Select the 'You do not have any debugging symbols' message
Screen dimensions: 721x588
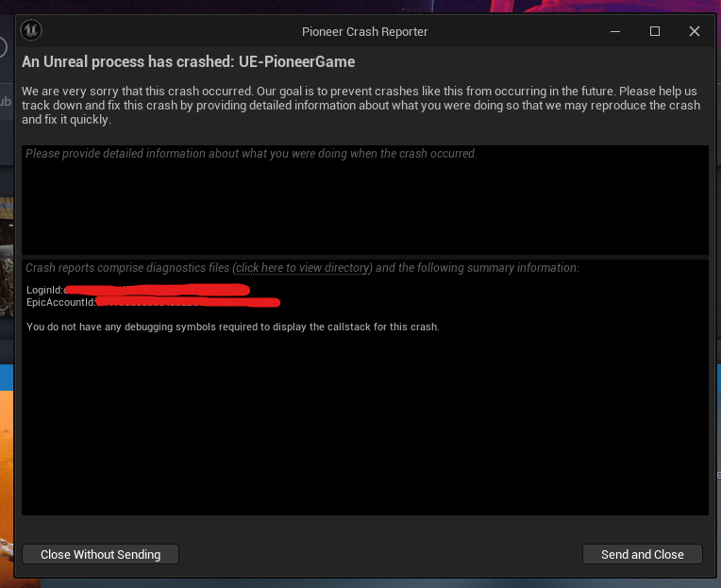233,327
